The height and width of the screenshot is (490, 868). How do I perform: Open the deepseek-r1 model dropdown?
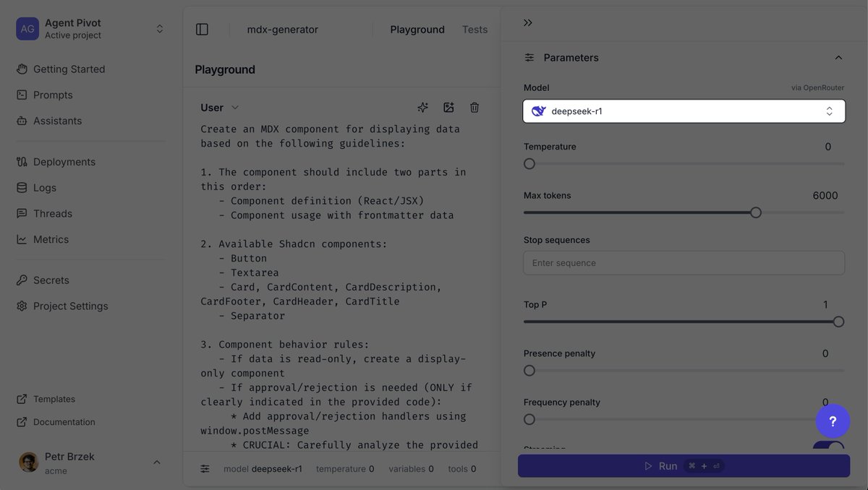click(684, 111)
